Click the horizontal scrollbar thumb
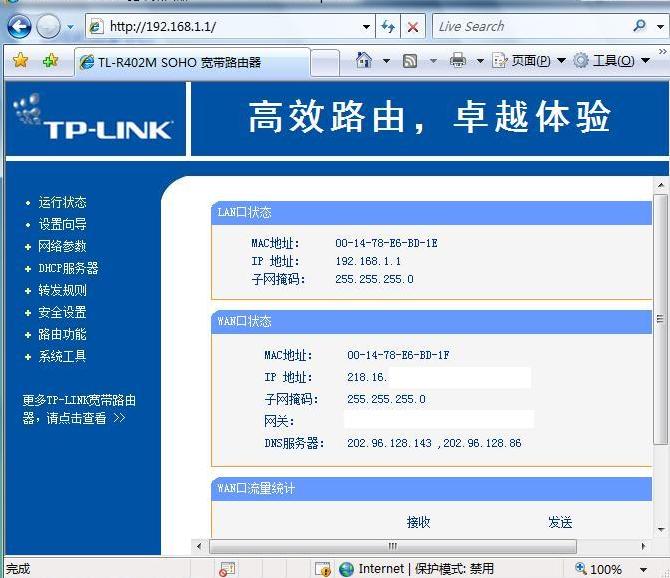This screenshot has width=670, height=578. pyautogui.click(x=392, y=546)
